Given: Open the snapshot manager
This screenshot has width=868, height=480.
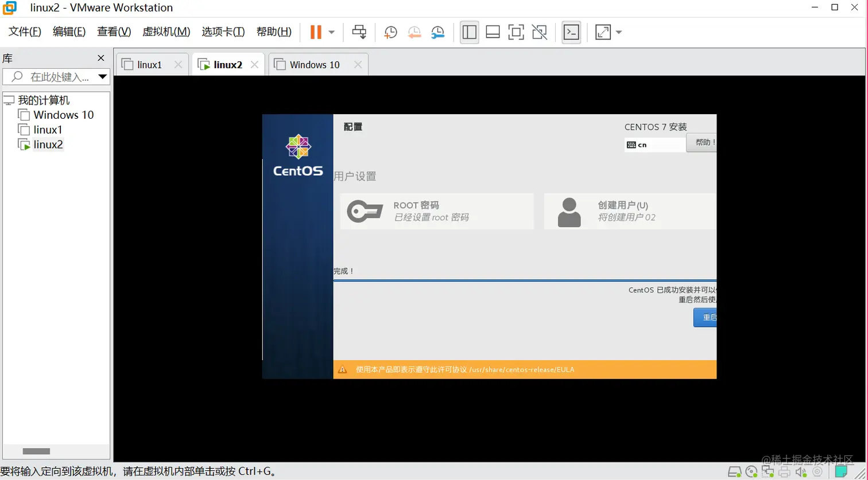Looking at the screenshot, I should click(437, 32).
